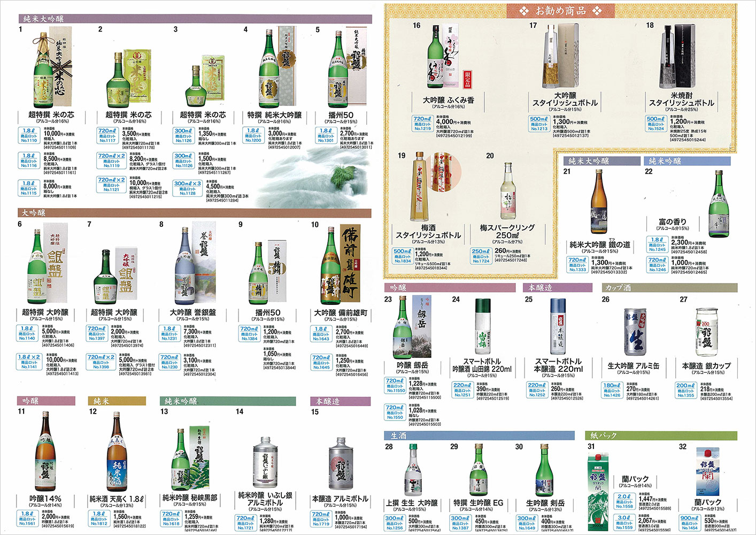
Task: Click product name 特撰 生吟醸 EG
Action: 479,503
